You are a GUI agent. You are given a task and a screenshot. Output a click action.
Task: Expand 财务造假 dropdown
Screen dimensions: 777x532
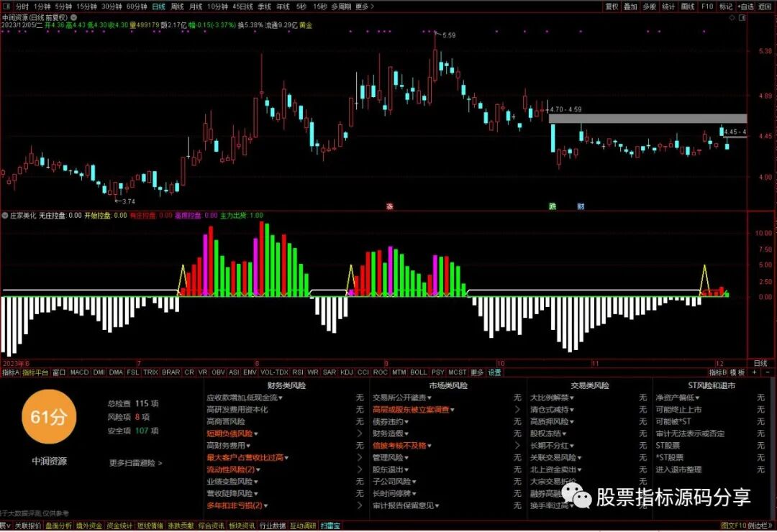tap(406, 434)
